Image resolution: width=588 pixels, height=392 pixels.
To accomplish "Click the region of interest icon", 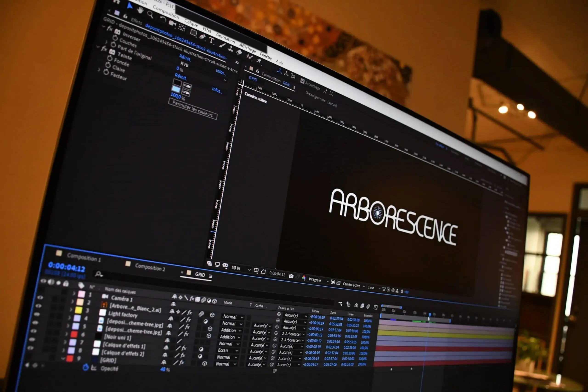I will coord(333,282).
